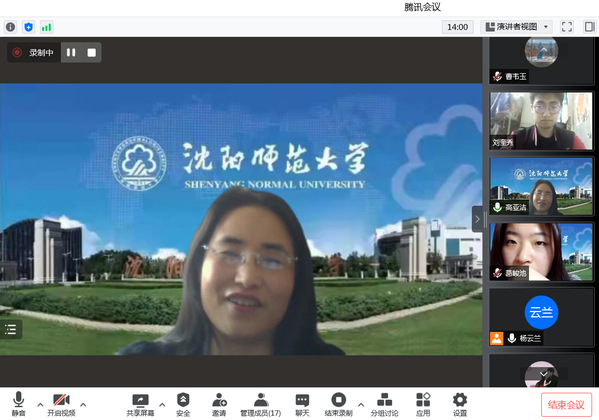Toggle the side panel icon
The image size is (599, 420).
pos(589,27)
